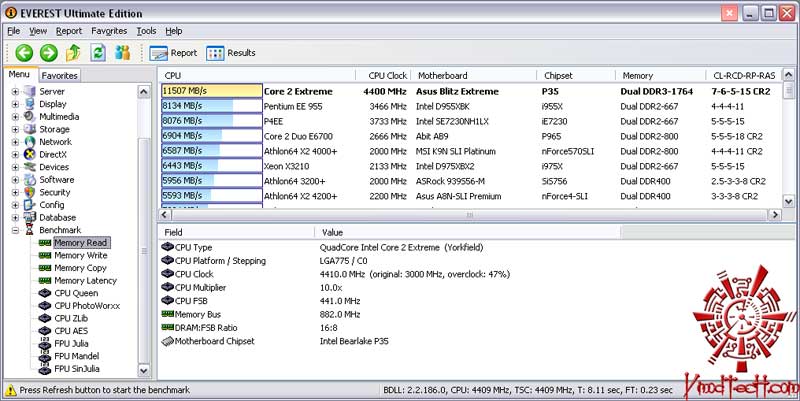The width and height of the screenshot is (800, 401).
Task: Click the Memory Write memory module icon
Action: click(x=45, y=256)
